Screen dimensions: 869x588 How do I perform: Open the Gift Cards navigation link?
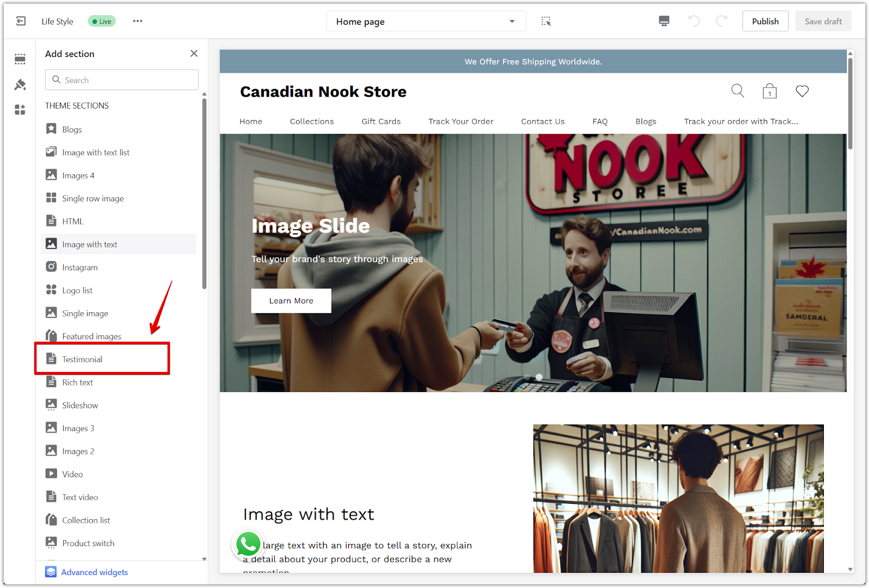(381, 122)
